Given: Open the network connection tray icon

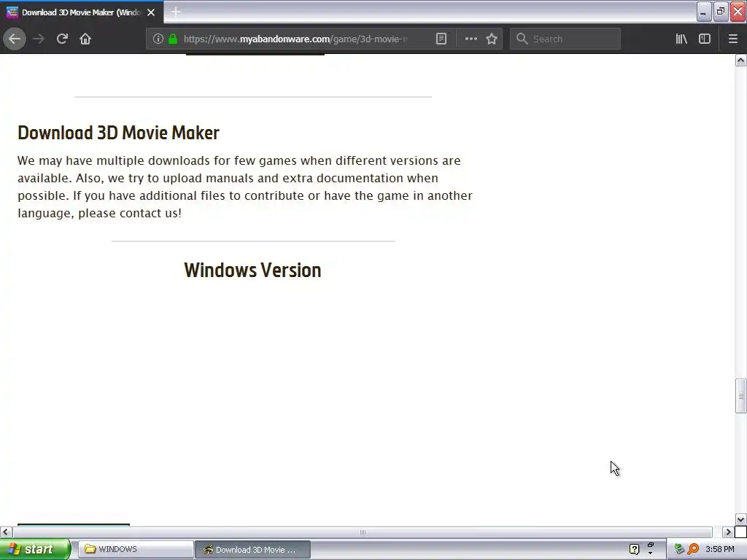Looking at the screenshot, I should coord(679,549).
